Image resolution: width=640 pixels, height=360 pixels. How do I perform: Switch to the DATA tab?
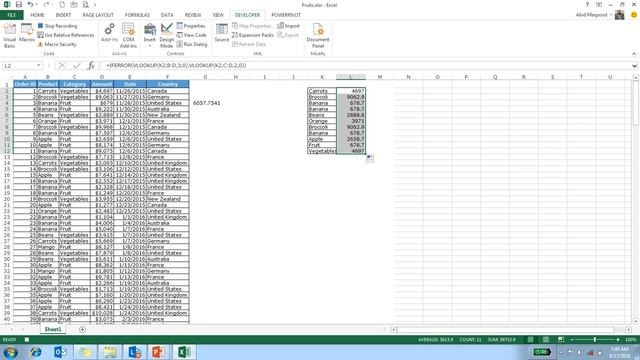[x=167, y=15]
